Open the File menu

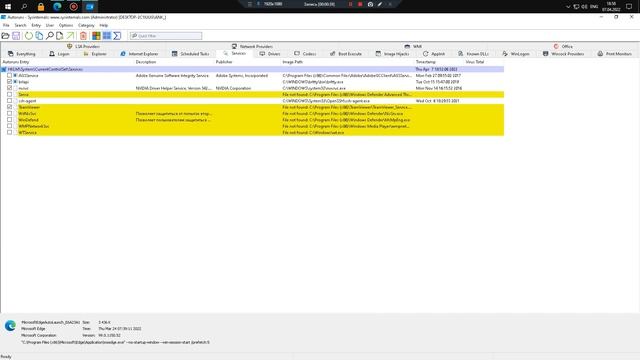[x=6, y=25]
